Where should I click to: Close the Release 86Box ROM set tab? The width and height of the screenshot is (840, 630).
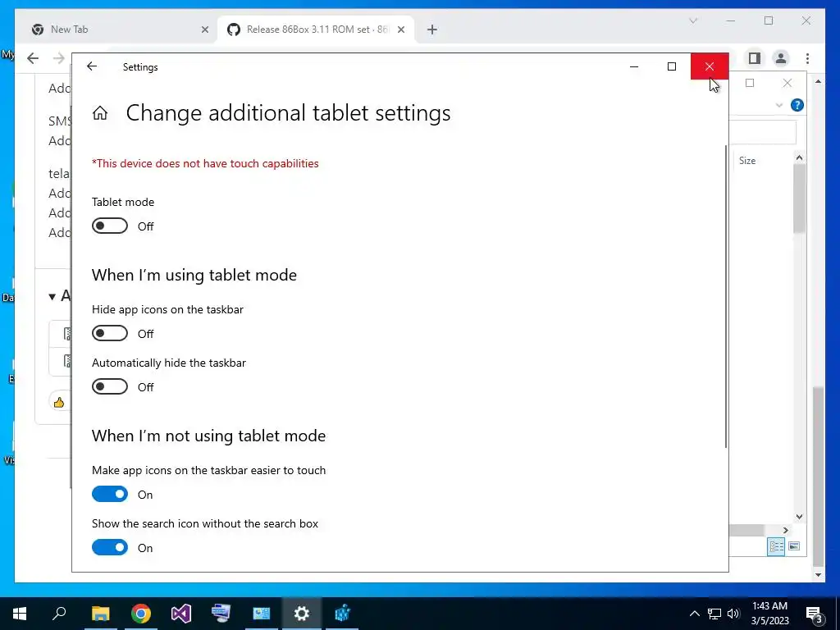coord(401,30)
